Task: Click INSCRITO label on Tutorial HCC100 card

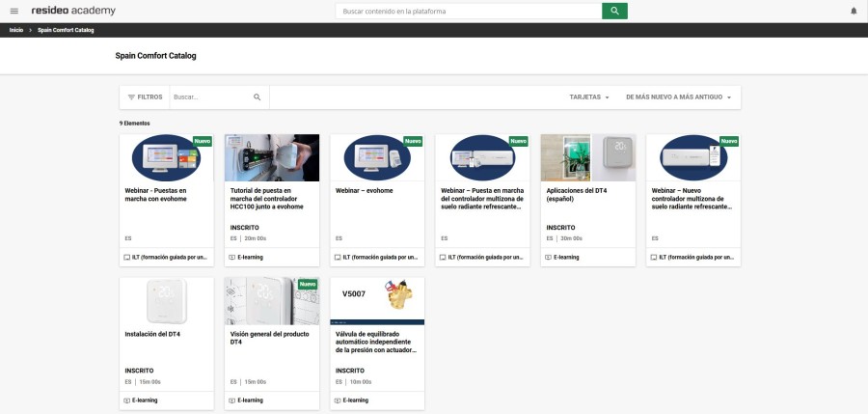Action: (244, 228)
